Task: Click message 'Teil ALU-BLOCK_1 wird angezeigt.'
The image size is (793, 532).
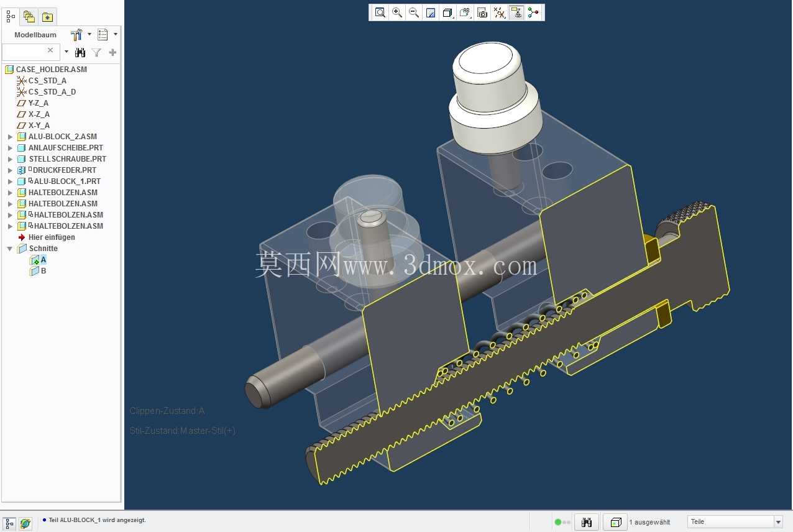Action: [x=98, y=520]
